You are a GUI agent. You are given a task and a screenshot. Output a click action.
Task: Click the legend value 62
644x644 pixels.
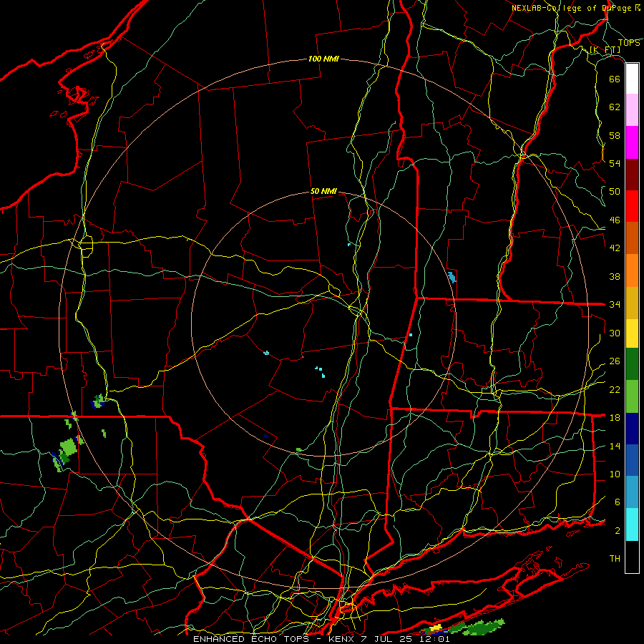click(x=615, y=107)
